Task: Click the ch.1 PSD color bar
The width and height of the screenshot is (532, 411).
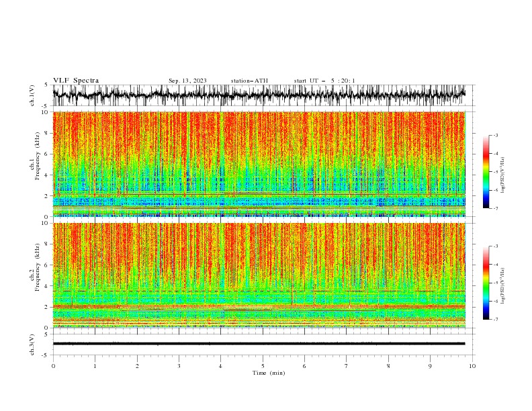Action: point(486,172)
